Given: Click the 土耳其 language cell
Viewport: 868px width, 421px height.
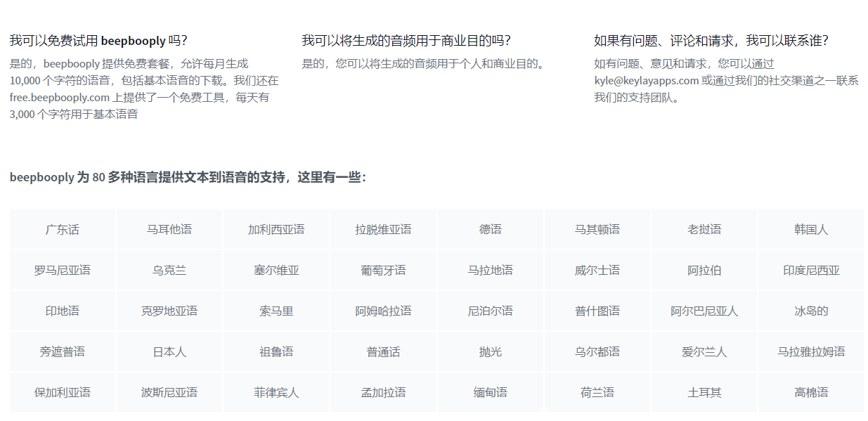Looking at the screenshot, I should click(x=704, y=392).
